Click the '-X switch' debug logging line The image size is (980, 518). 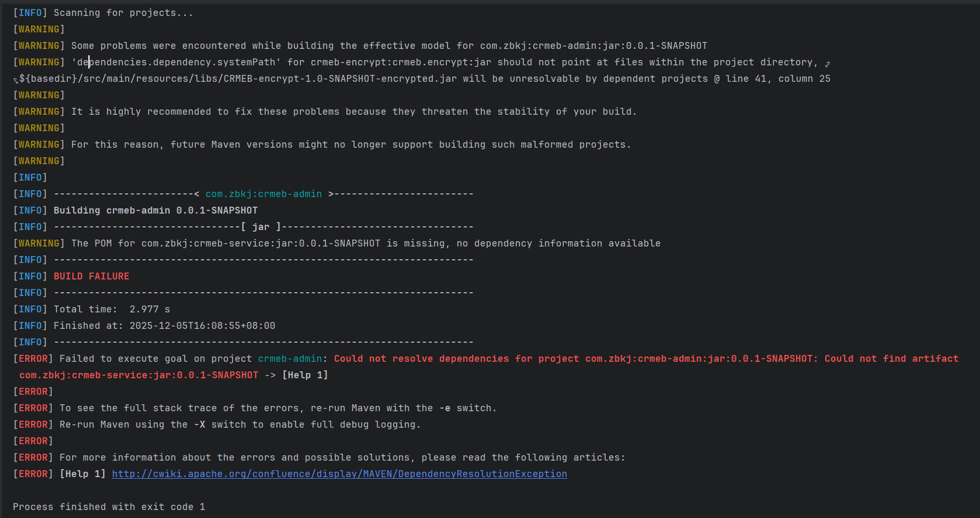click(x=240, y=424)
